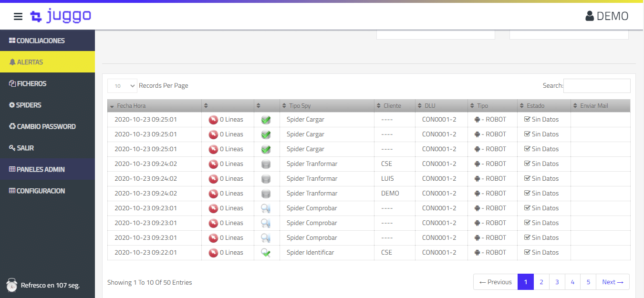Sort table by Estado column
The width and height of the screenshot is (644, 298).
(x=544, y=106)
